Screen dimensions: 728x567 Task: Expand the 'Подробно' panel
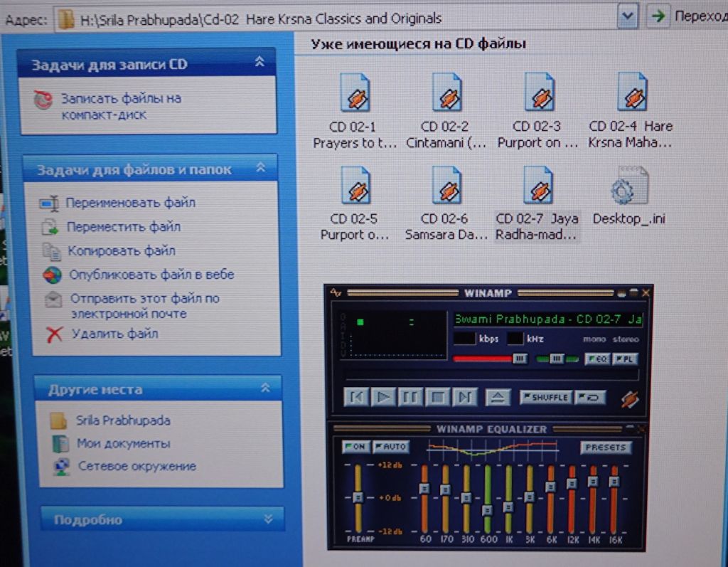coord(268,519)
